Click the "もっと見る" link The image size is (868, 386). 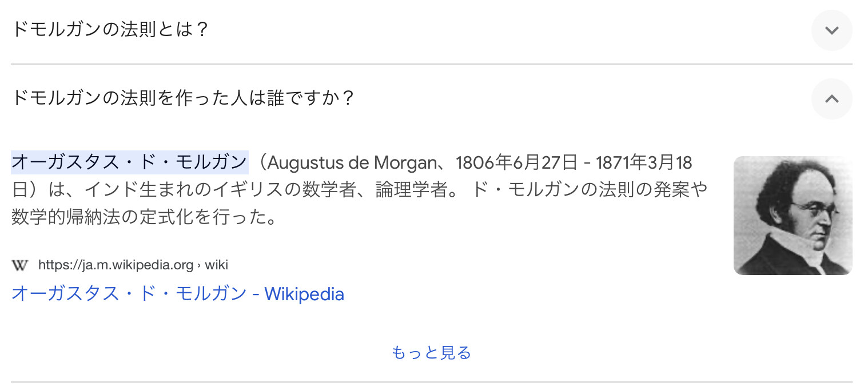coord(431,352)
